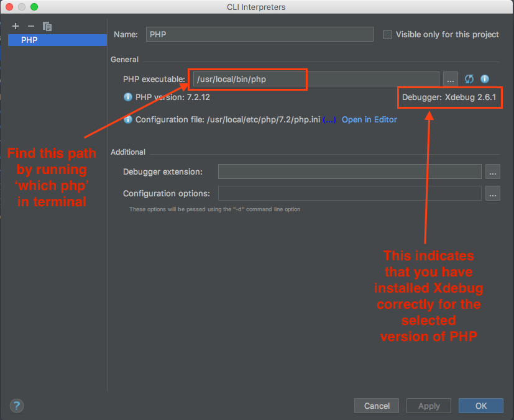Open php.ini in the editor
Screen dimensions: 514x420
[369, 119]
